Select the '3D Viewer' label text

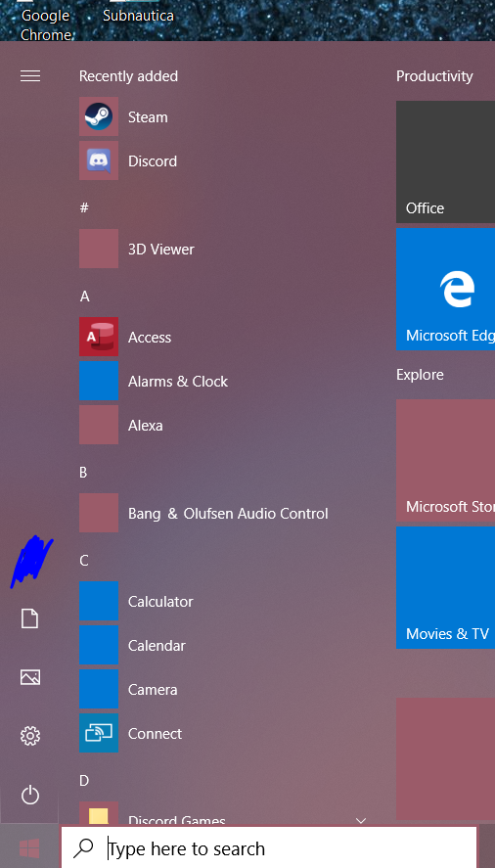(x=161, y=250)
